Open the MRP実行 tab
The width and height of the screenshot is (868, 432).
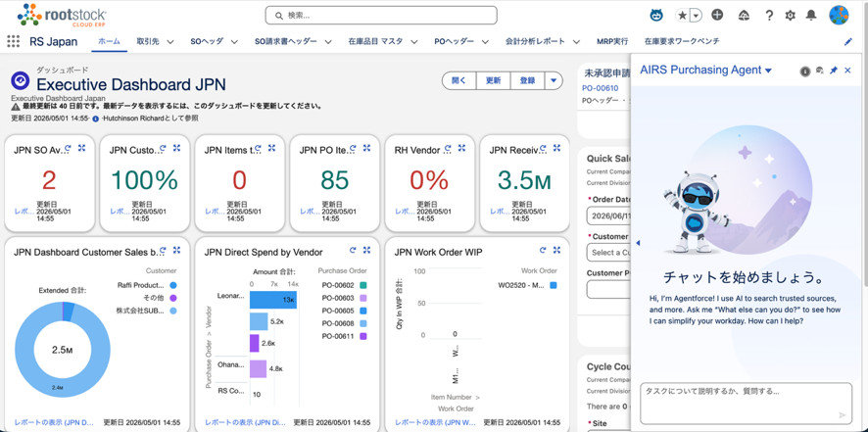612,41
